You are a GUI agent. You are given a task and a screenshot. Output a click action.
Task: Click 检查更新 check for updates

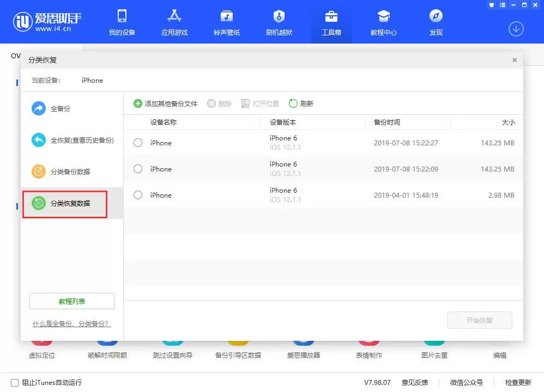518,383
